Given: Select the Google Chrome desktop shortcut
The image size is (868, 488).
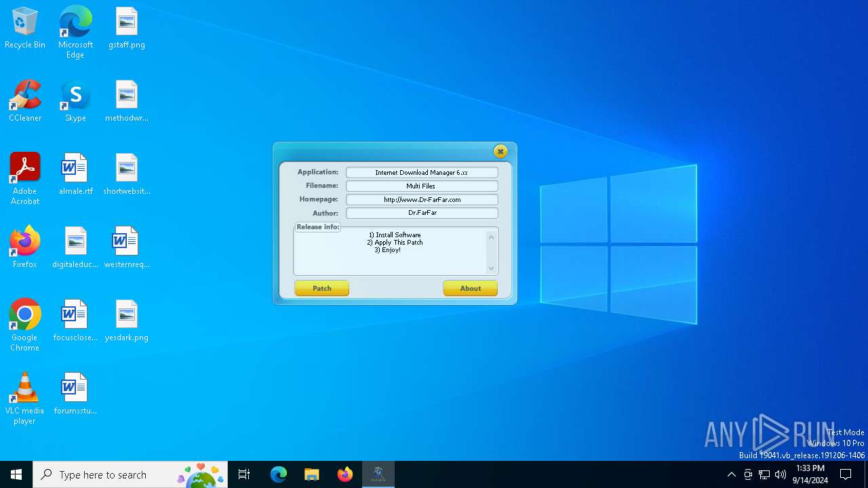Looking at the screenshot, I should tap(25, 325).
